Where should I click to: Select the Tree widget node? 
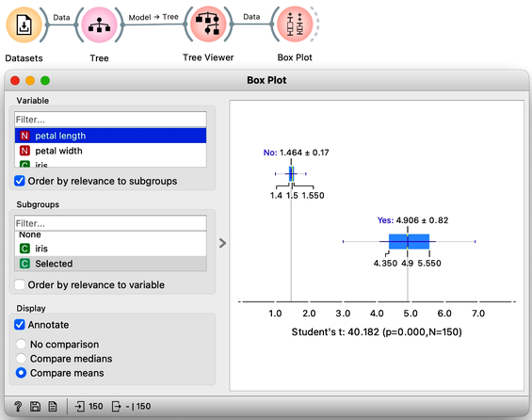pyautogui.click(x=99, y=24)
